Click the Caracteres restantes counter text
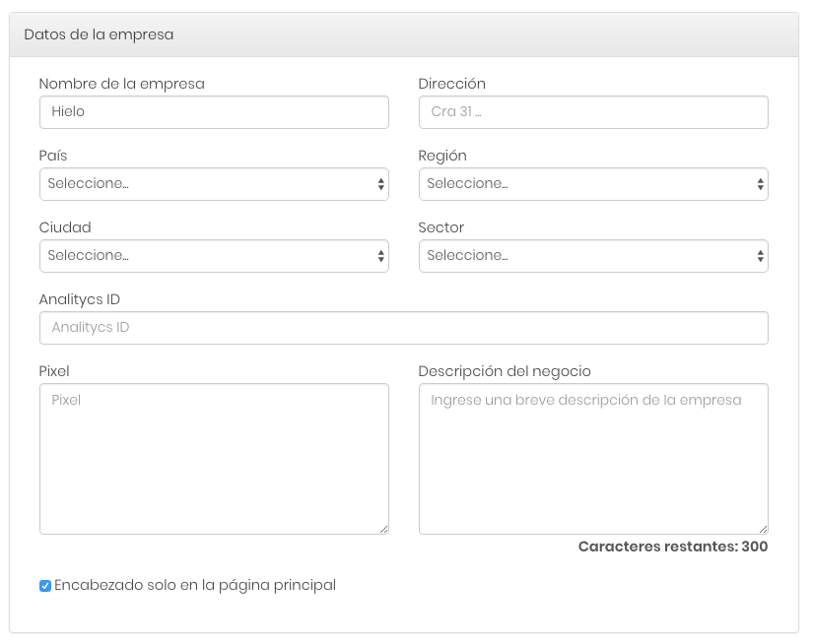The image size is (813, 644). pos(673,547)
